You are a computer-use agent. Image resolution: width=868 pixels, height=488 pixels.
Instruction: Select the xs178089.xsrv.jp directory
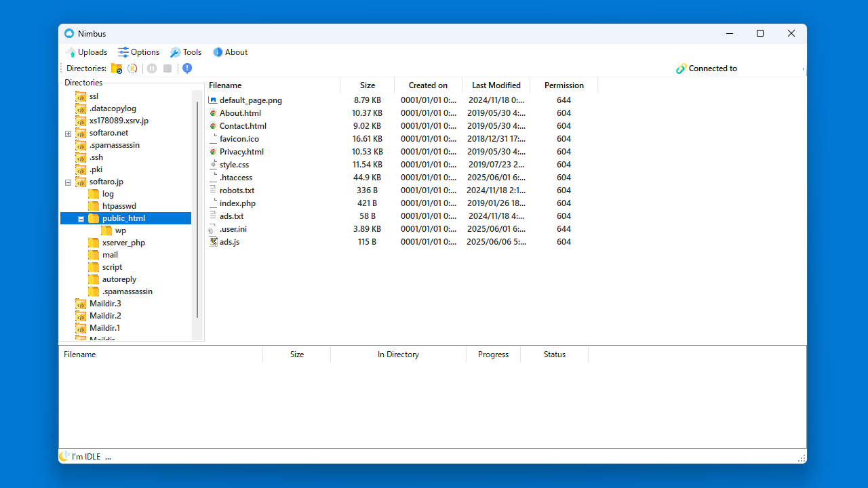119,121
